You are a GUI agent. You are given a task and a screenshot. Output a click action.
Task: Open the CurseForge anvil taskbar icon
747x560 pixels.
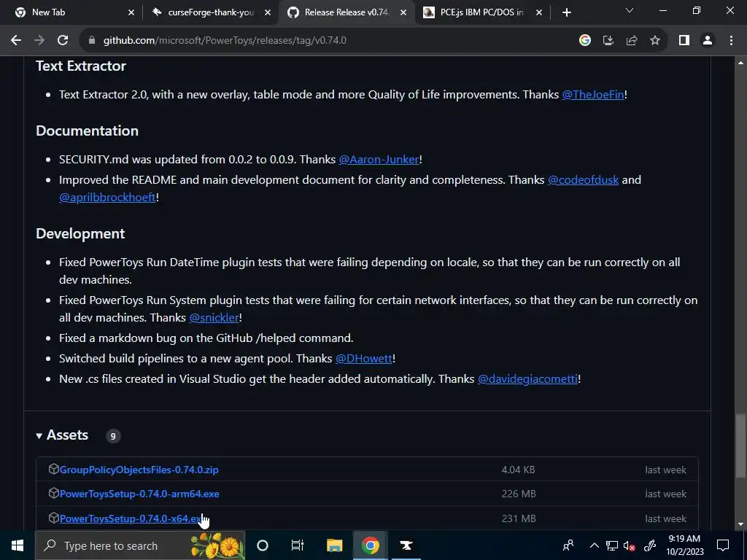[x=406, y=545]
